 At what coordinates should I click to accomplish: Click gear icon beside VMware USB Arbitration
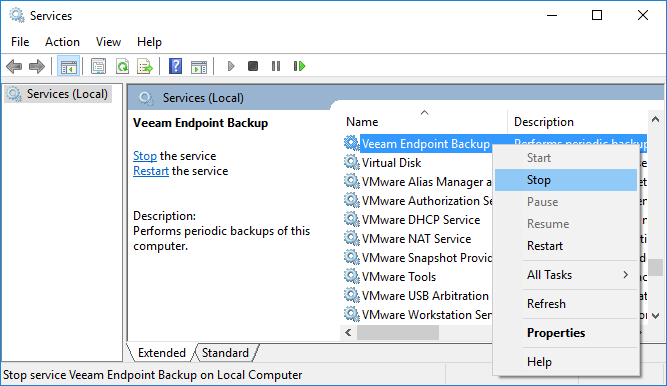point(351,295)
